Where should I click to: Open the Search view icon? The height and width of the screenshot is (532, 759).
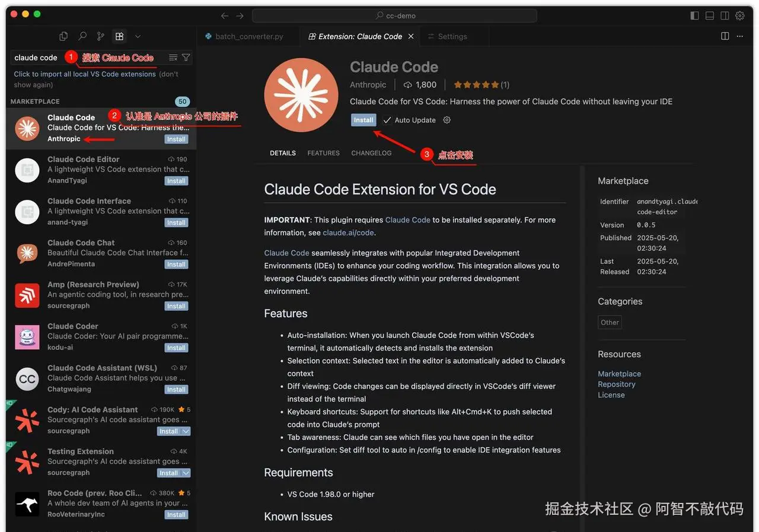82,36
